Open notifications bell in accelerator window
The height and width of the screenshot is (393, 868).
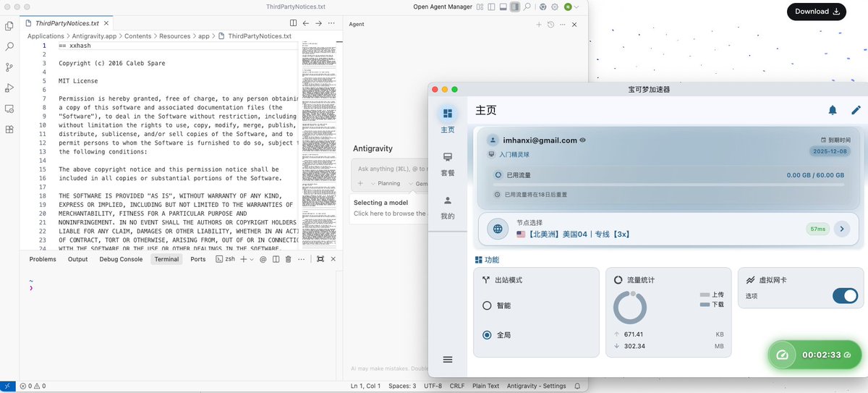click(x=833, y=110)
